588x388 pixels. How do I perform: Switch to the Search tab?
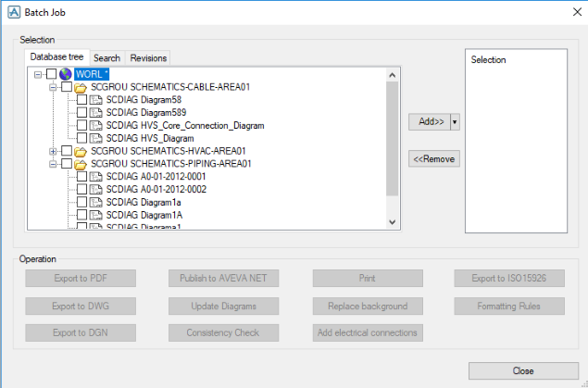click(106, 57)
